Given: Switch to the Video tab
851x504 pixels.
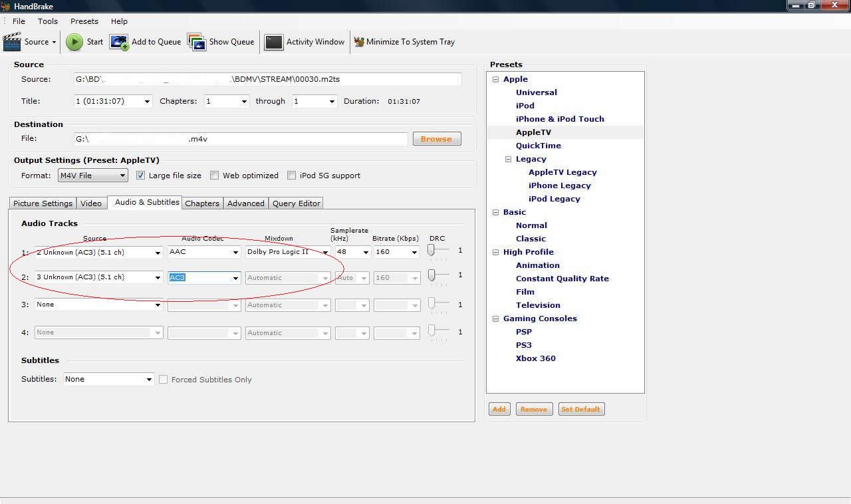Looking at the screenshot, I should coord(91,203).
